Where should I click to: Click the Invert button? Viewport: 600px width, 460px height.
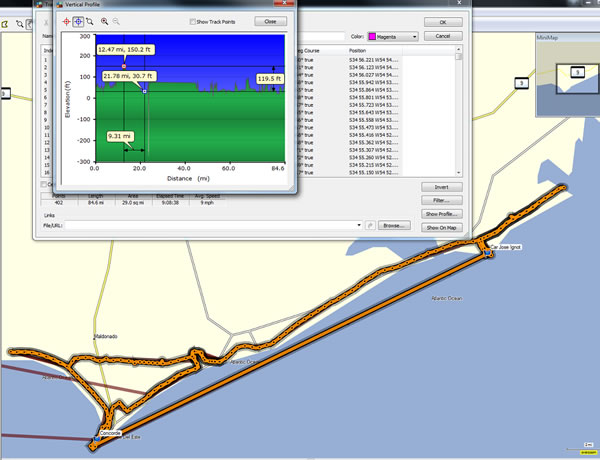[442, 187]
